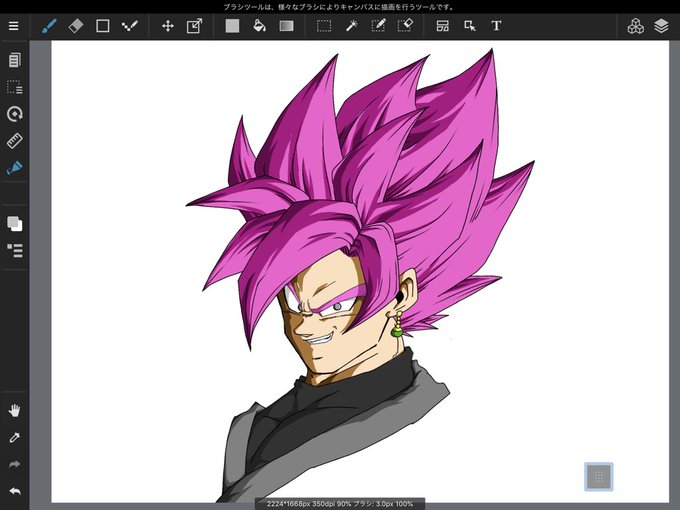Select the dotted polyline tool
The image size is (680, 510).
click(x=129, y=26)
